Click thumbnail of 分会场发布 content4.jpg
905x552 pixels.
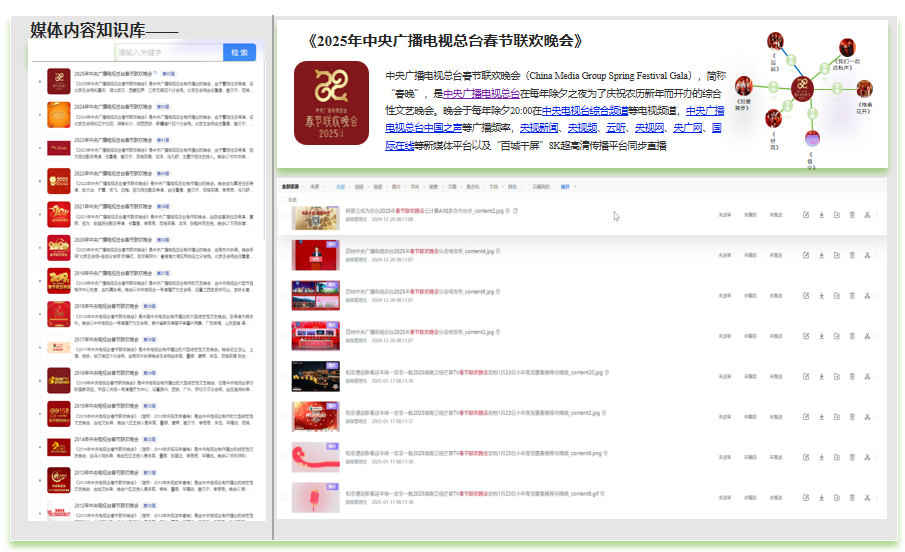(315, 255)
